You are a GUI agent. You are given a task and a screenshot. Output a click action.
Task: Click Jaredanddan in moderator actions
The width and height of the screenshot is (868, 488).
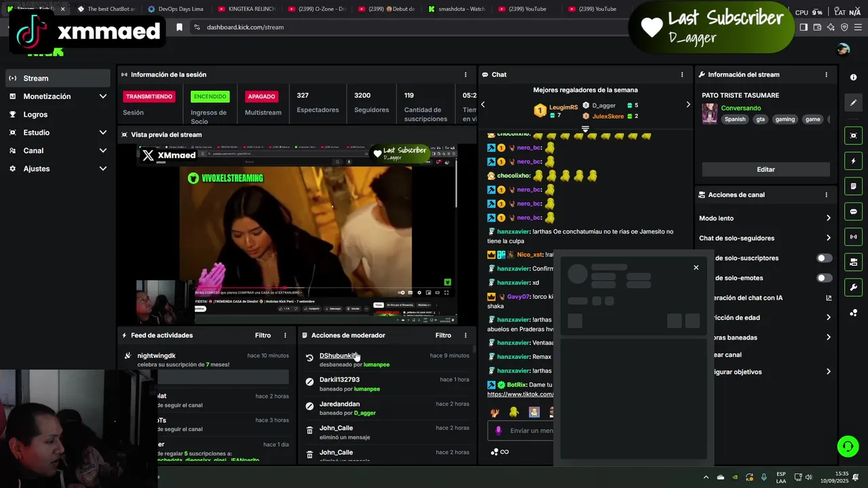(x=340, y=404)
